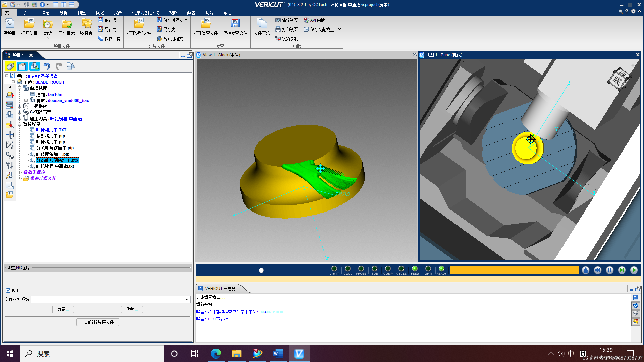
Task: Expand the 机床 doosan_vmd600_5ax node
Action: (26, 100)
